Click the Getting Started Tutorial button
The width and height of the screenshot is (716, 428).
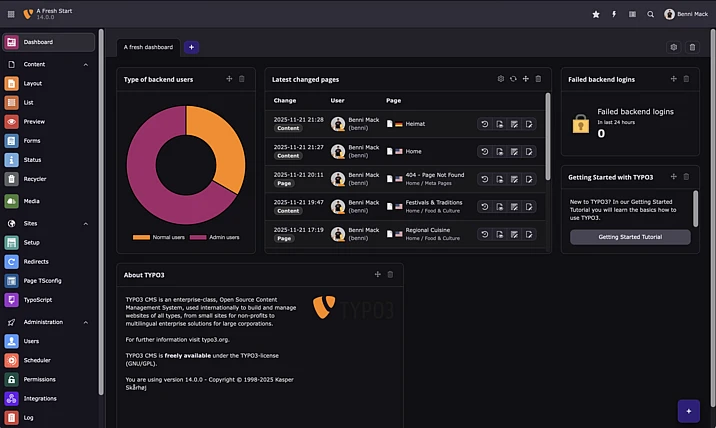pos(630,237)
